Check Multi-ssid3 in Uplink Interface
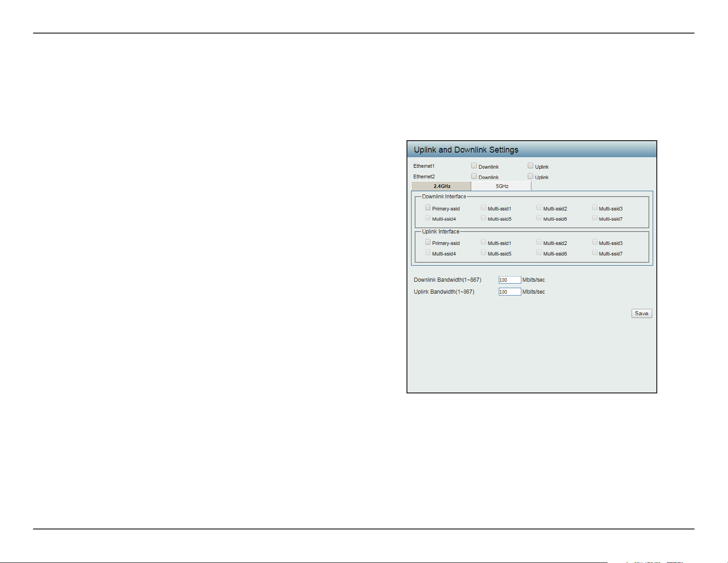 pos(594,242)
